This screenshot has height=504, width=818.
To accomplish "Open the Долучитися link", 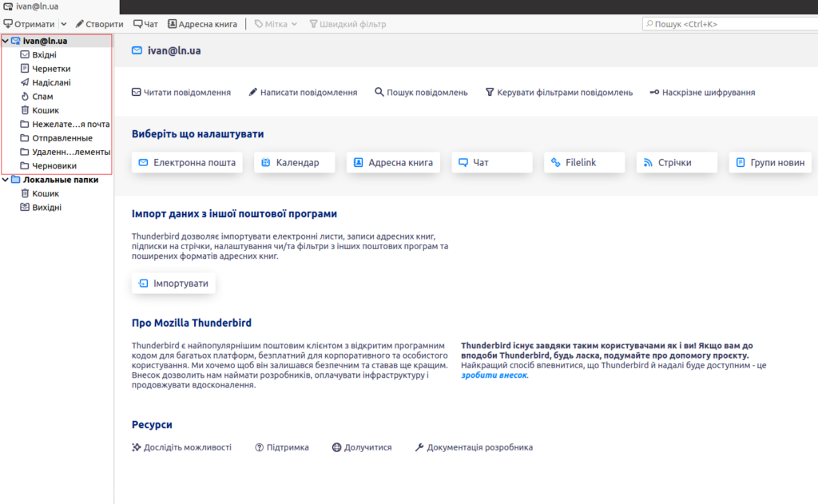I will 362,447.
